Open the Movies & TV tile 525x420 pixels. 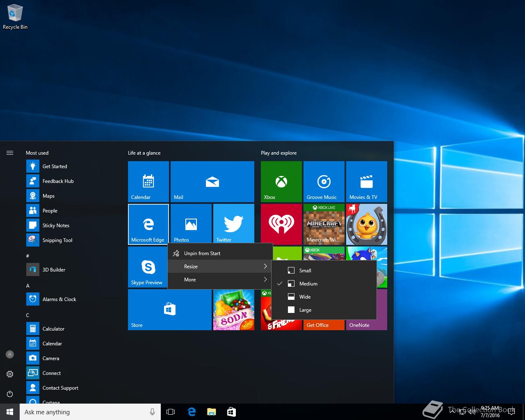point(367,181)
